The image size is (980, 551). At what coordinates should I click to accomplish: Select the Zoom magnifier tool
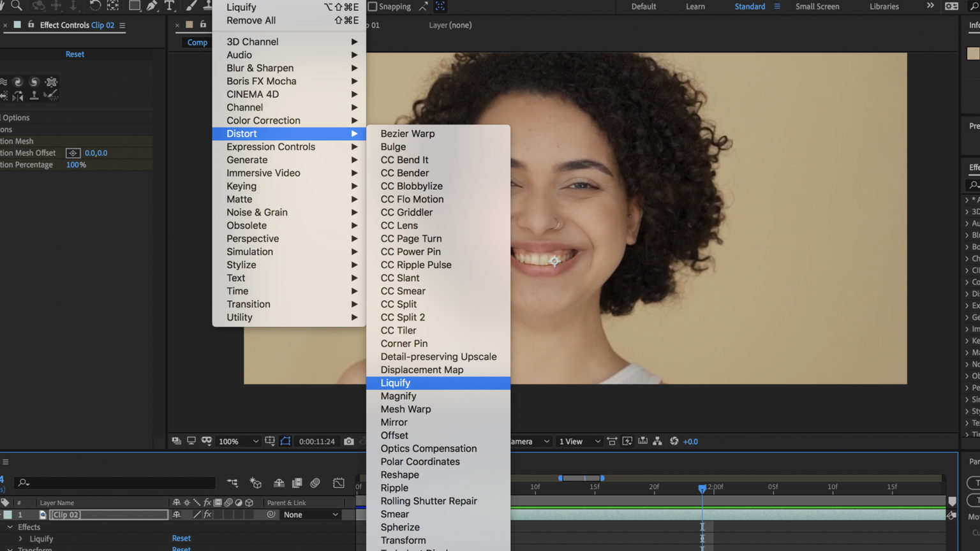pos(17,6)
